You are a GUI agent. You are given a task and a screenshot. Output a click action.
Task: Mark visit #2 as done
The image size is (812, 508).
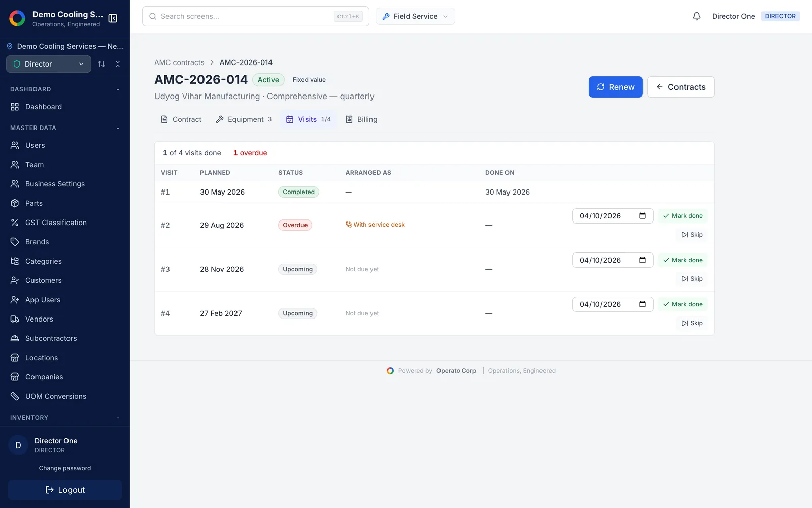pos(683,216)
